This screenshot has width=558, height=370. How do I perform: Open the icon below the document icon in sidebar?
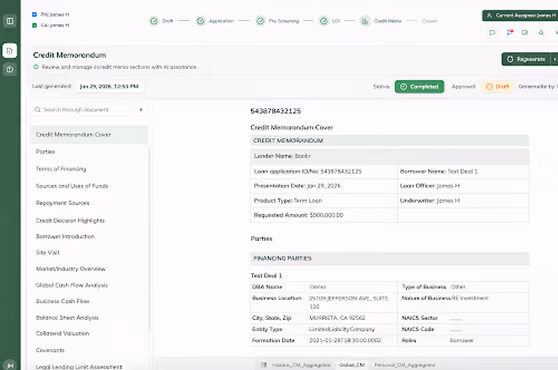tap(10, 69)
